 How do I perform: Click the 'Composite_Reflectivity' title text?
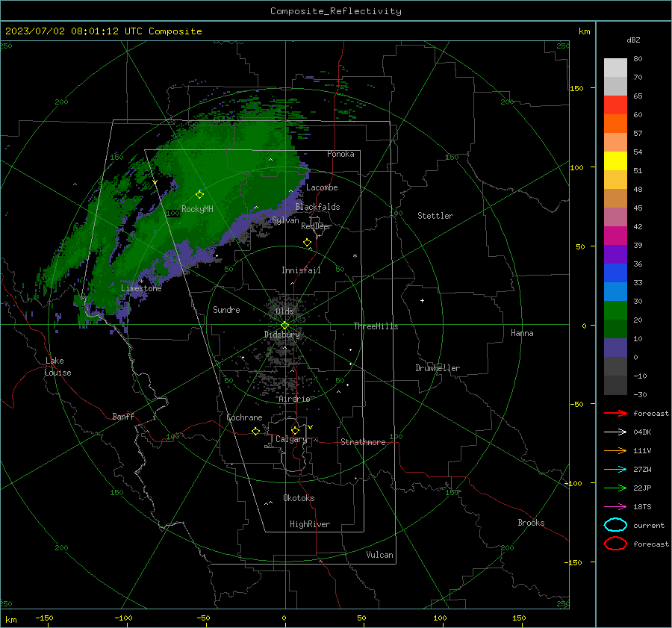pos(335,11)
